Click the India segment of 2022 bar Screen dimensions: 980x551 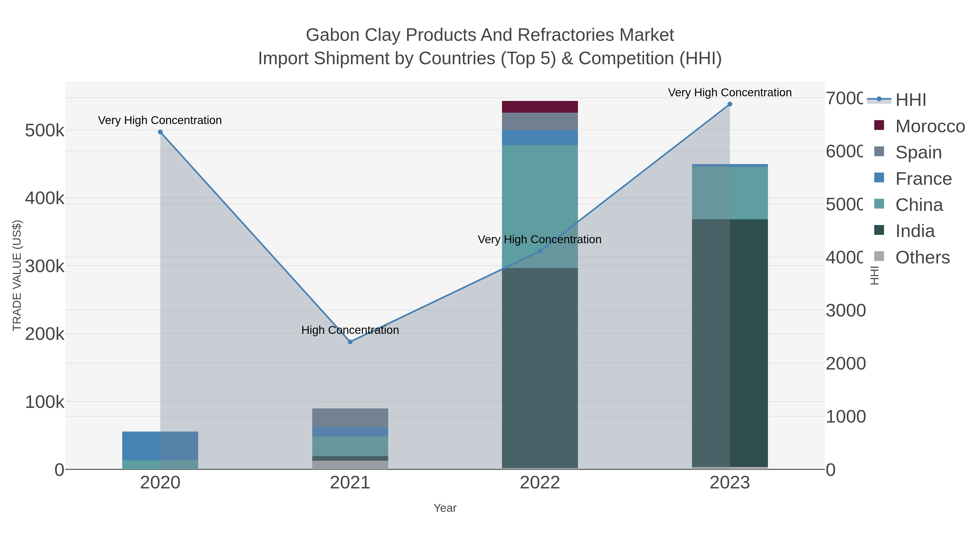point(540,368)
